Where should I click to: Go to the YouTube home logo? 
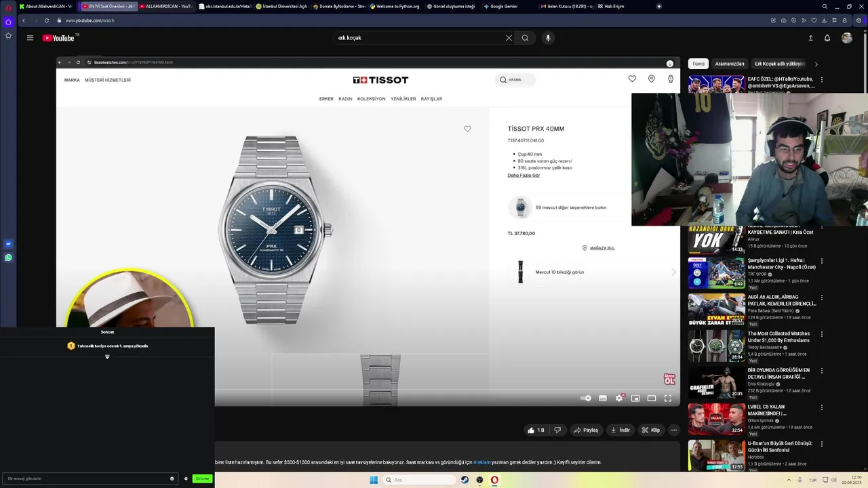point(58,38)
